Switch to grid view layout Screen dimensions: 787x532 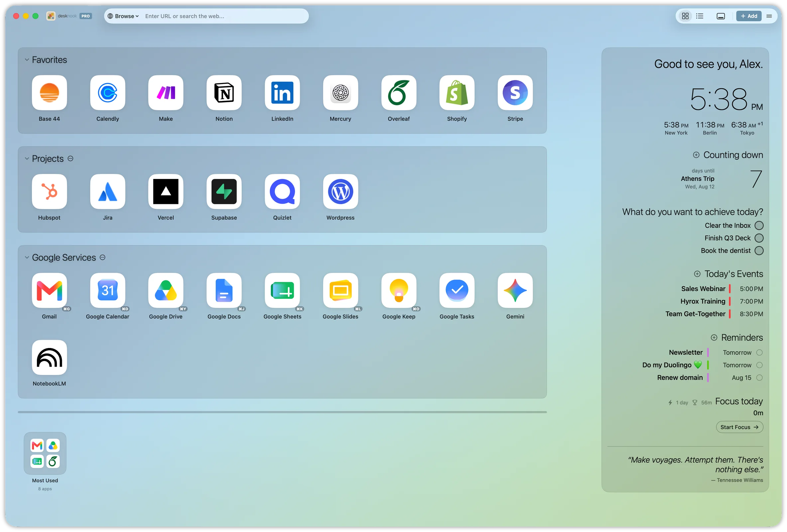[x=685, y=16]
